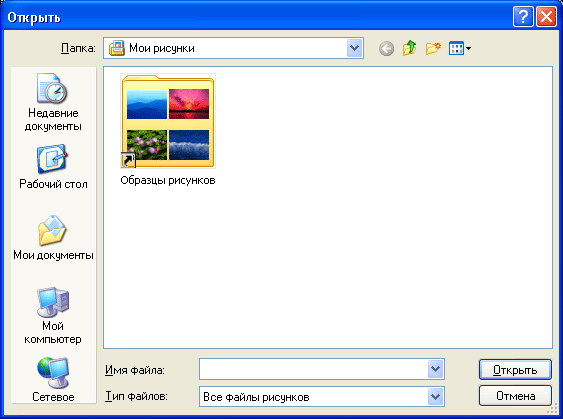Select the Образцы рисунков folder thumbnail

[168, 121]
